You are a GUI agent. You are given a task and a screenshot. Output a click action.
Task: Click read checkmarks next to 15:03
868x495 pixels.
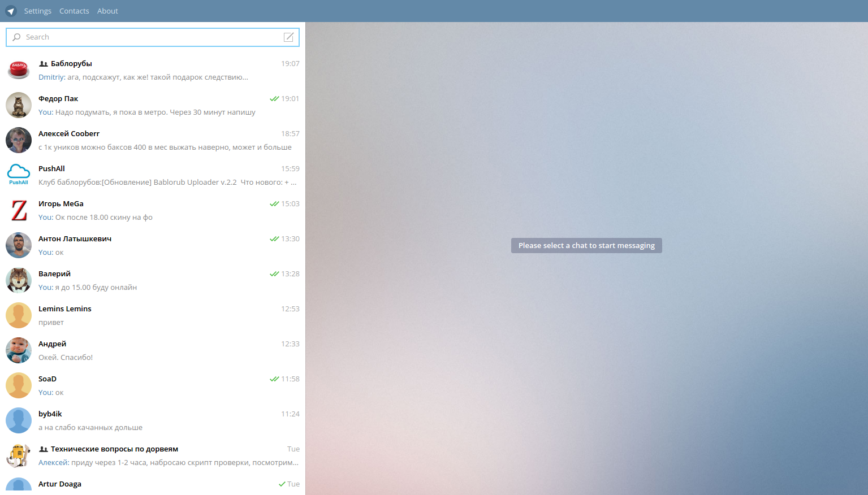(274, 204)
